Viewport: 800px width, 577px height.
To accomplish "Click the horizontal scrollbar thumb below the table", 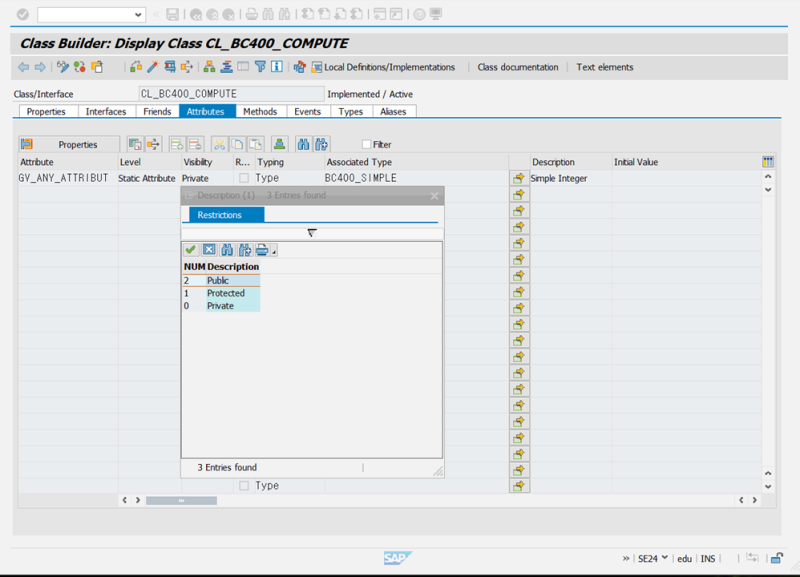I will (x=181, y=500).
